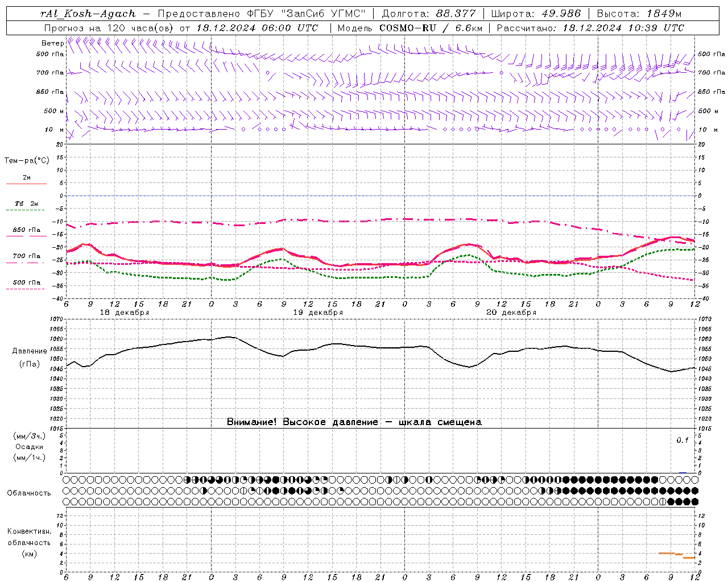Click the Конвективн. convective cloud label
Viewport: 728px width, 582px height.
pyautogui.click(x=29, y=531)
